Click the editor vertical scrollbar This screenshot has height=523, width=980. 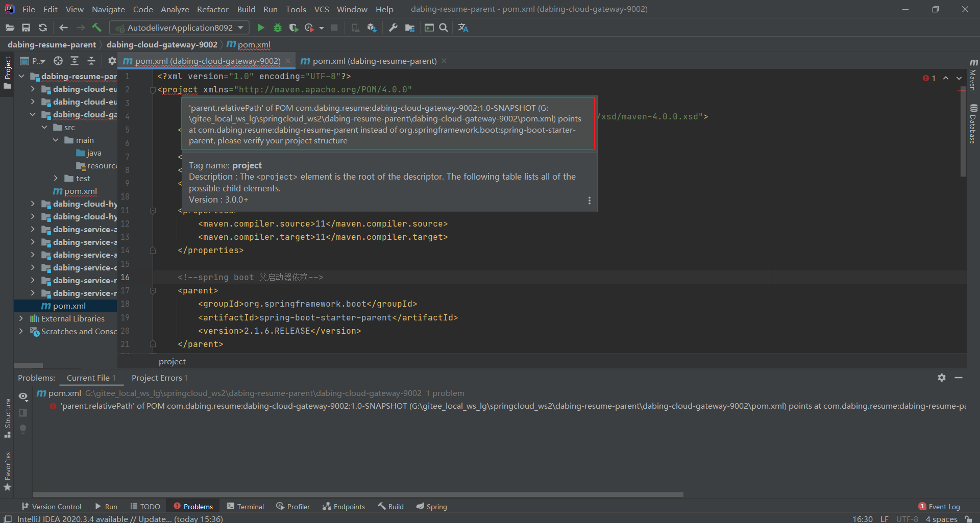click(963, 133)
